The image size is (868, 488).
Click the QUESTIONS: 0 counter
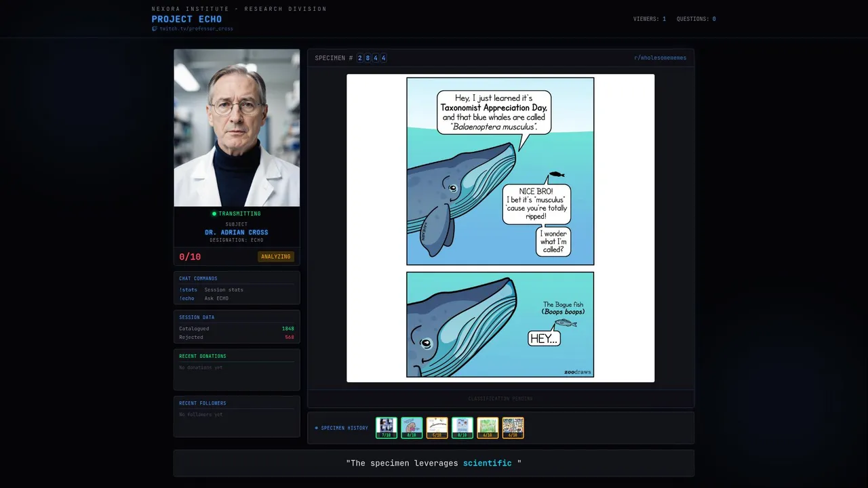pos(696,19)
